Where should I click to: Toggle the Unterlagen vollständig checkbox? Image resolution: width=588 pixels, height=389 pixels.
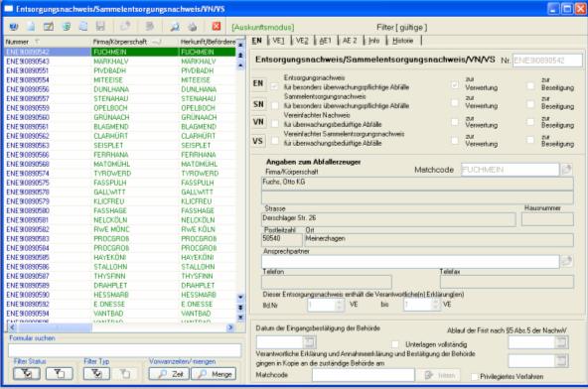pyautogui.click(x=395, y=344)
